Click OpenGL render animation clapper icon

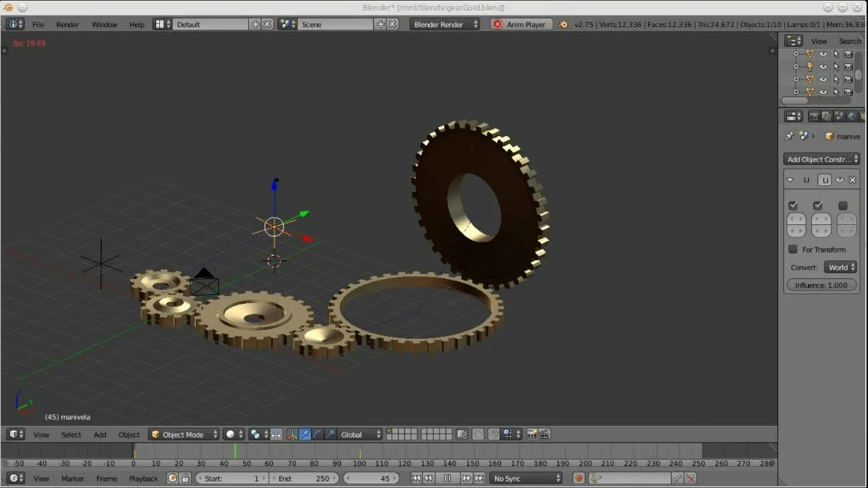[544, 435]
